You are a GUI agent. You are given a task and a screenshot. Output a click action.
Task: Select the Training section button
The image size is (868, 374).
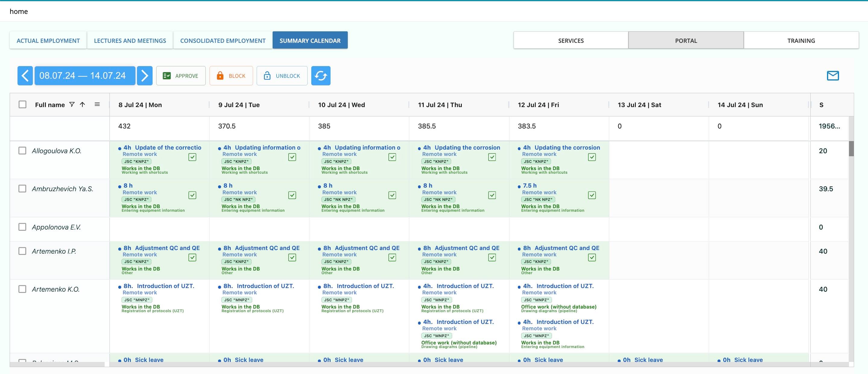coord(801,40)
